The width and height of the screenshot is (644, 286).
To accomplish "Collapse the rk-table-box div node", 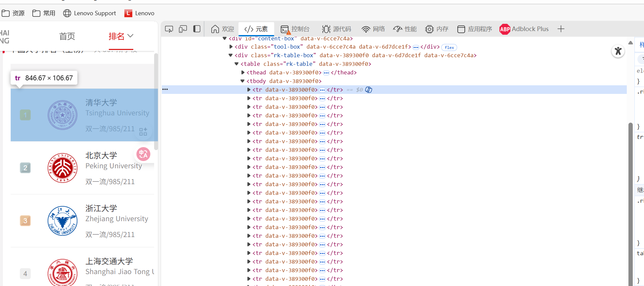I will tap(231, 56).
